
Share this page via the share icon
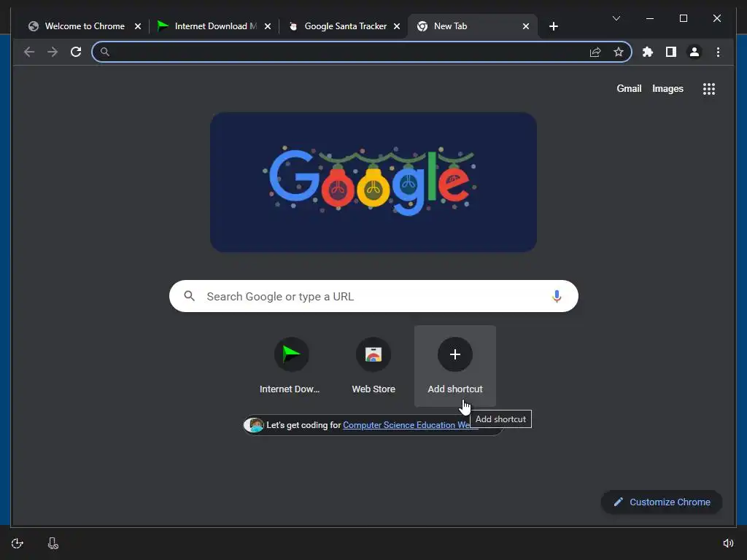click(x=595, y=52)
